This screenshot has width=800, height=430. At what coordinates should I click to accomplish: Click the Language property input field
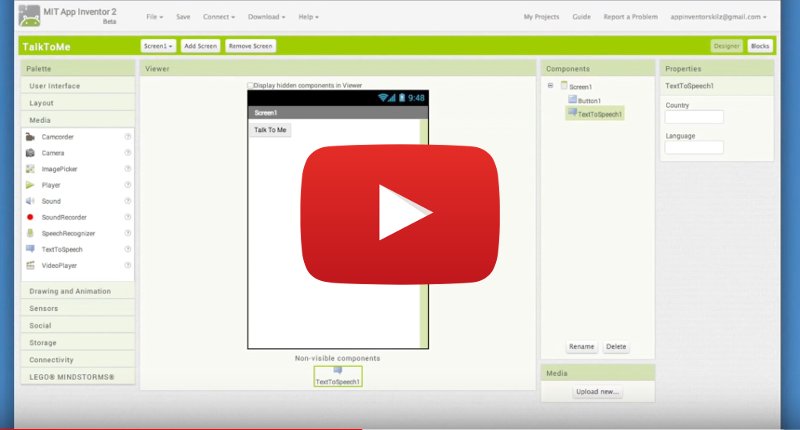tap(694, 147)
